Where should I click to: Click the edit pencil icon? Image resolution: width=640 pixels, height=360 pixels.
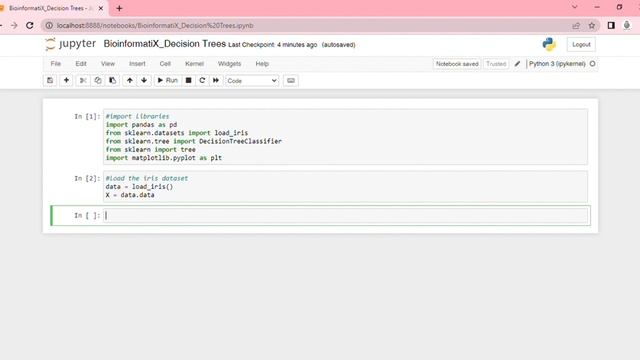pos(517,64)
